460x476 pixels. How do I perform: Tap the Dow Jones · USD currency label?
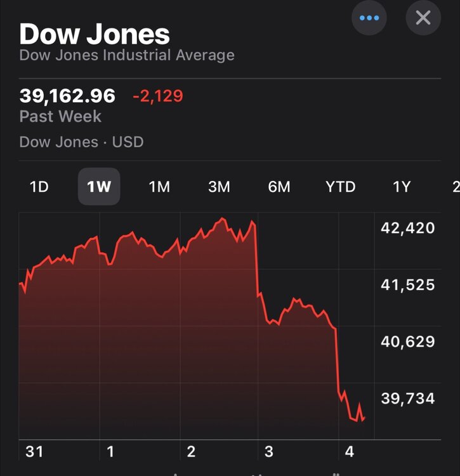(81, 142)
